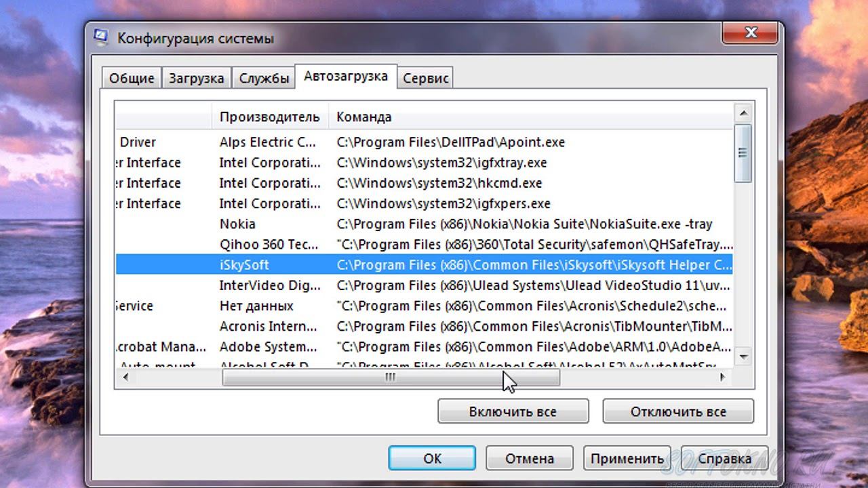Image resolution: width=868 pixels, height=488 pixels.
Task: Select the Acronis Intern... manufacturer cell
Action: (x=269, y=326)
